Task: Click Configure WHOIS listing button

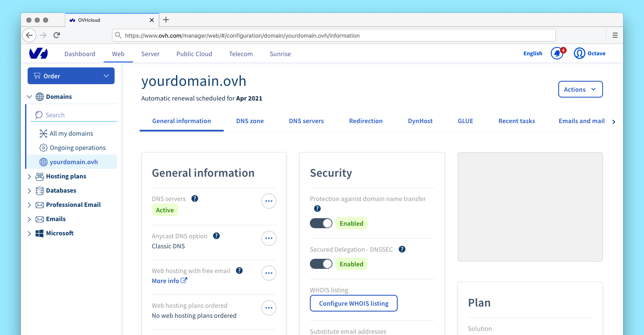Action: click(x=354, y=303)
